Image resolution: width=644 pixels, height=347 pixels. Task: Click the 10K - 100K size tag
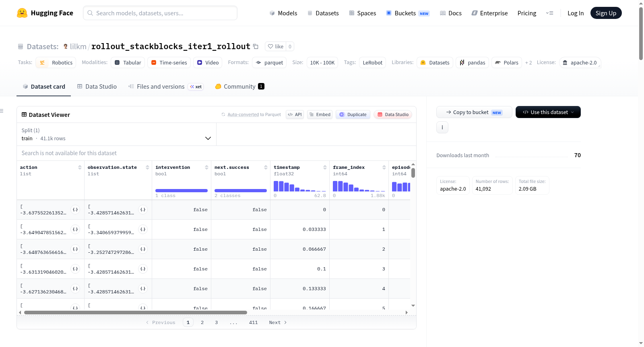[x=322, y=62]
